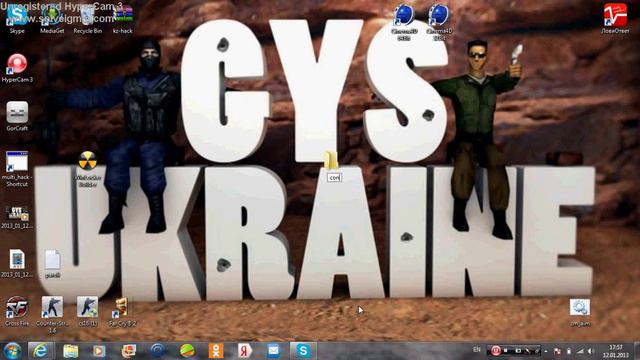Select the kz-hack archive icon
The height and width of the screenshot is (360, 640).
122,20
